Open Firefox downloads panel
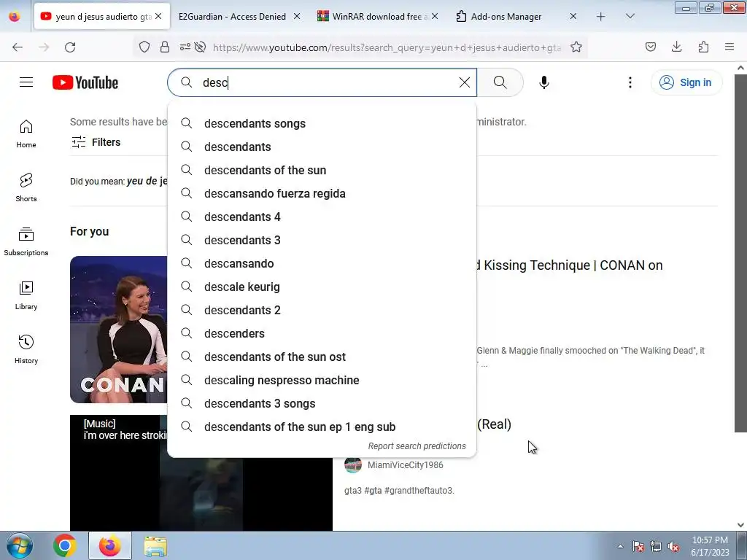This screenshot has height=560, width=747. (x=676, y=47)
